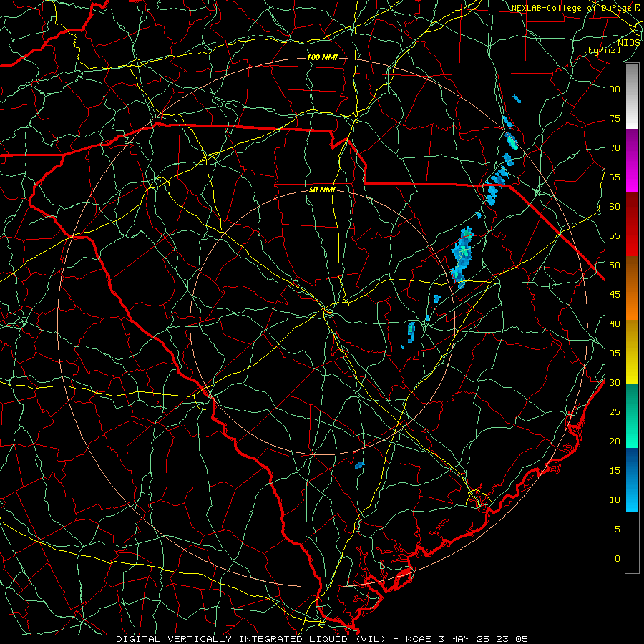Pick the gray-white top segment of color bar
644x644 pixels.
click(632, 96)
